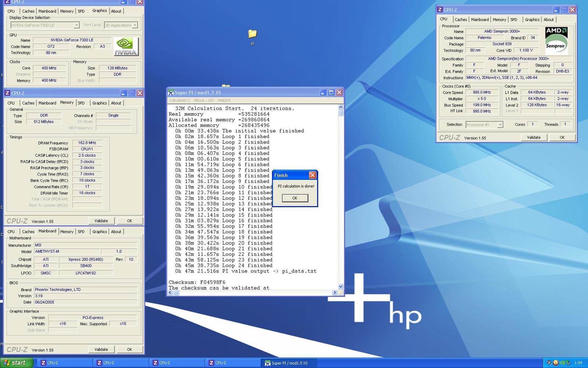Click the GPU name GeForce 7300 LE field
The height and width of the screenshot is (368, 588).
(72, 40)
